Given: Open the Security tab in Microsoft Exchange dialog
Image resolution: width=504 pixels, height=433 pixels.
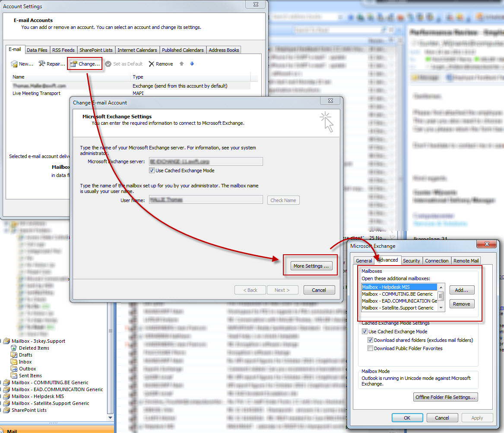Looking at the screenshot, I should pyautogui.click(x=412, y=261).
